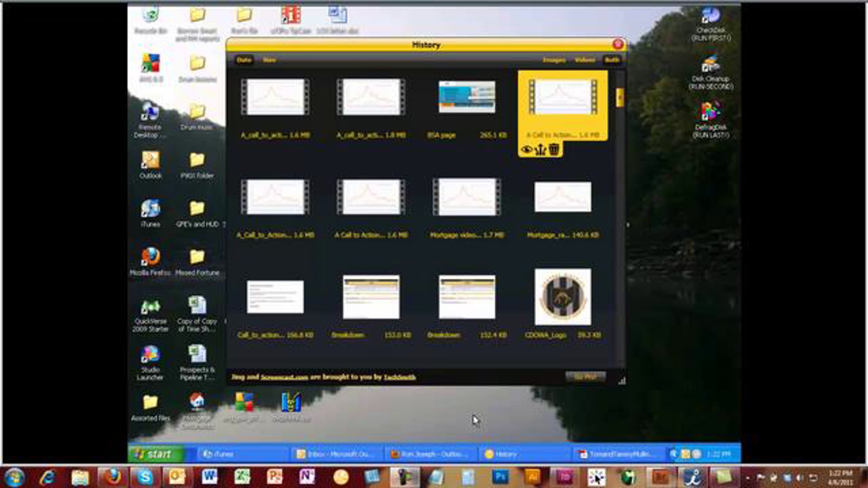The image size is (868, 488).
Task: Filter history to show Videos only
Action: tap(585, 60)
